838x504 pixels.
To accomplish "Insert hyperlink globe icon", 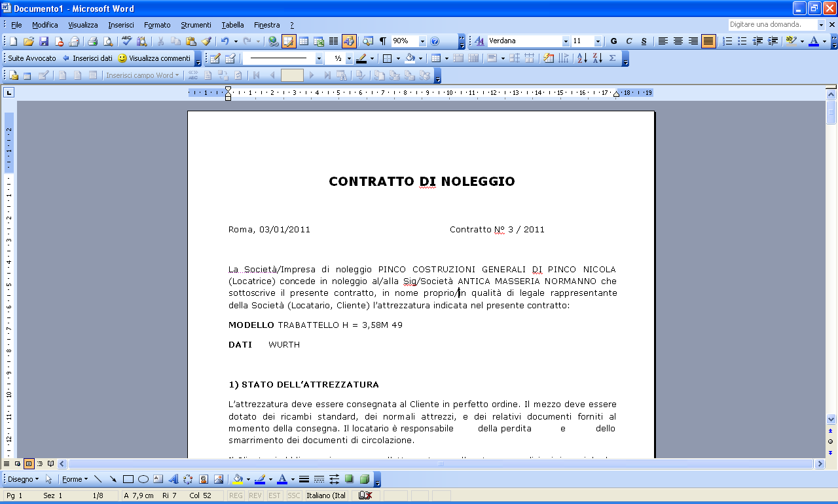I will coord(274,41).
